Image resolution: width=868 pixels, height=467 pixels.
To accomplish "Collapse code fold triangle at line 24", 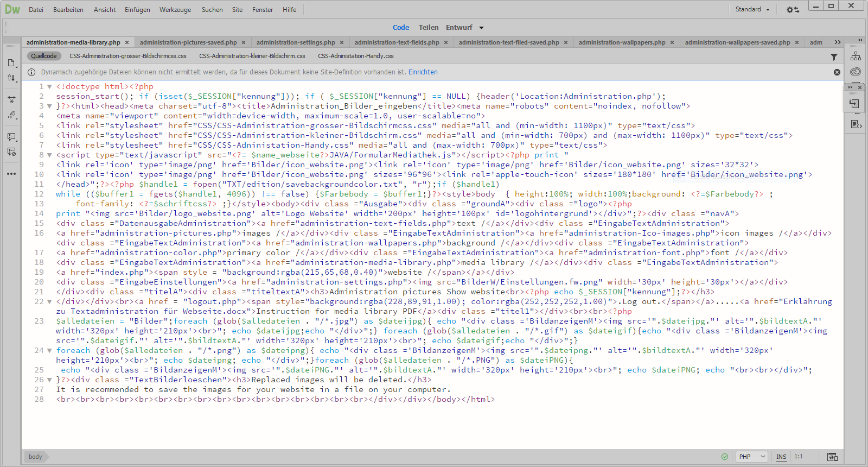I will tap(49, 351).
